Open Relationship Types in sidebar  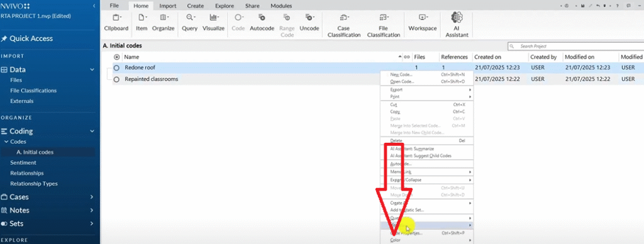34,184
